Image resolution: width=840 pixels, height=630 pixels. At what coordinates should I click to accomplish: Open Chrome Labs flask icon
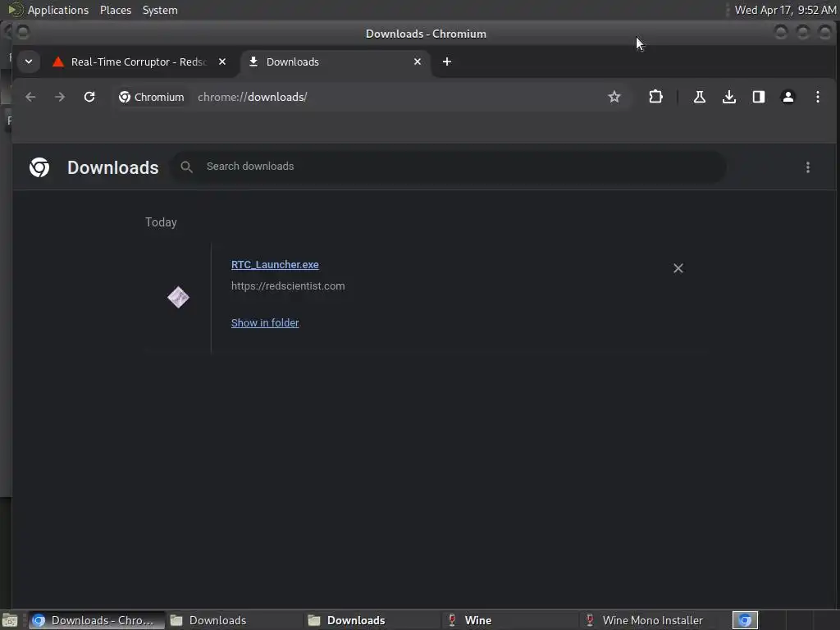click(x=699, y=97)
